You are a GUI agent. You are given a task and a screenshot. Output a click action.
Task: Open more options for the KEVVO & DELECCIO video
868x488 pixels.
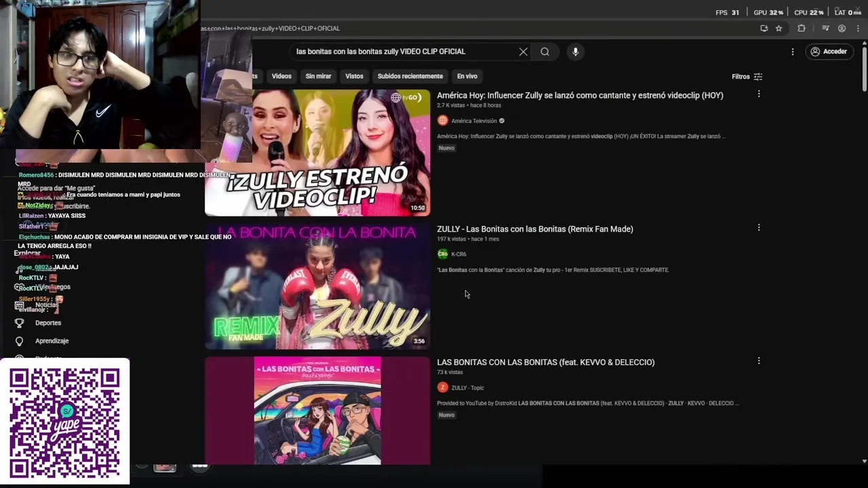coord(759,361)
